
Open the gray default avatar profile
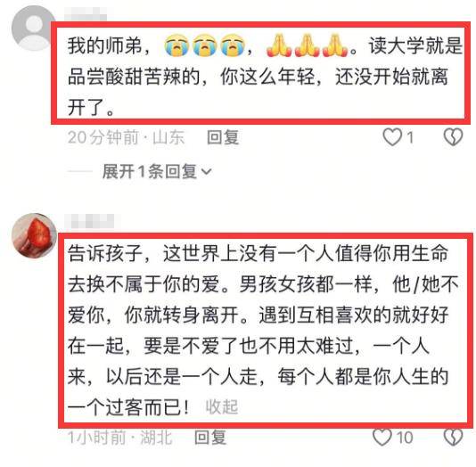coord(34,28)
